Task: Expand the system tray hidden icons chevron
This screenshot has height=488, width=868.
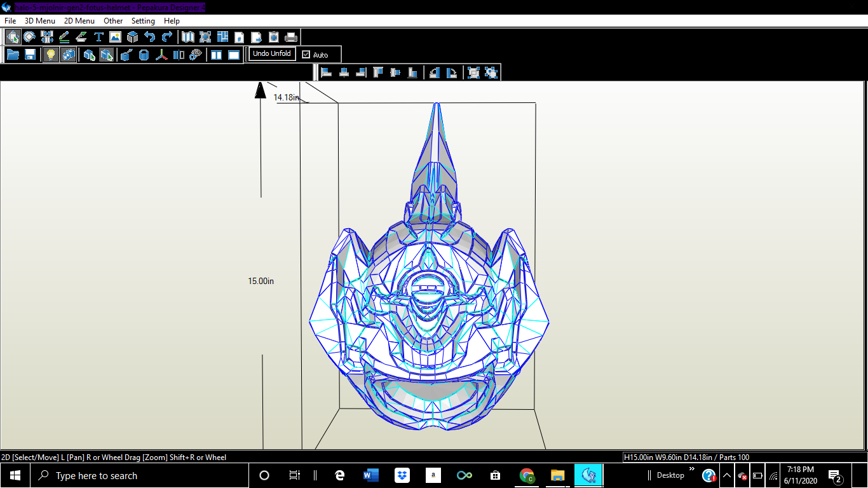Action: (727, 475)
